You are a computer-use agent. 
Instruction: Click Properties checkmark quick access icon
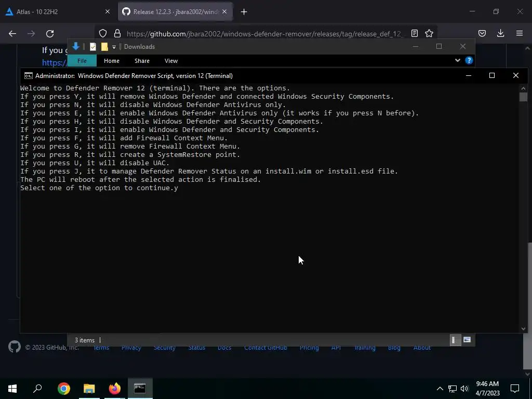coord(93,47)
